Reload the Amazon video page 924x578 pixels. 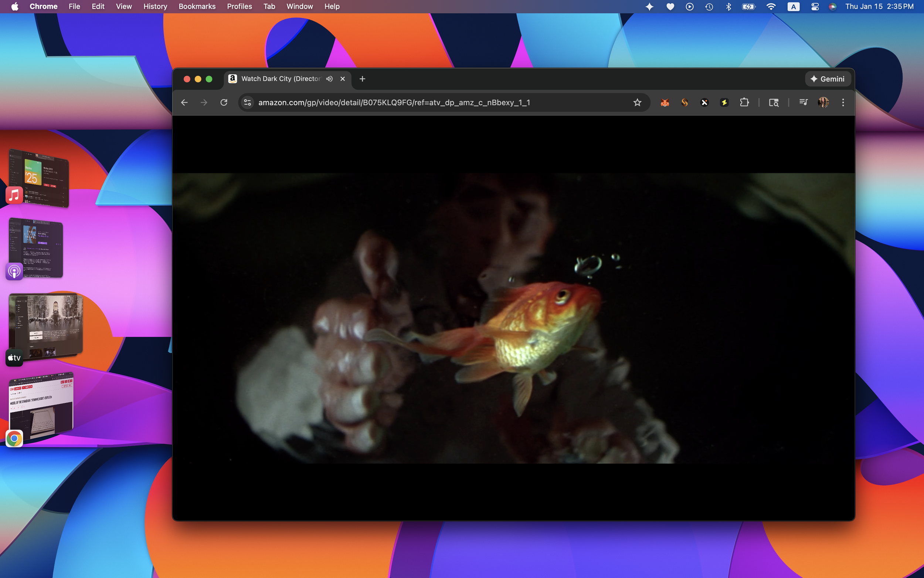(224, 102)
